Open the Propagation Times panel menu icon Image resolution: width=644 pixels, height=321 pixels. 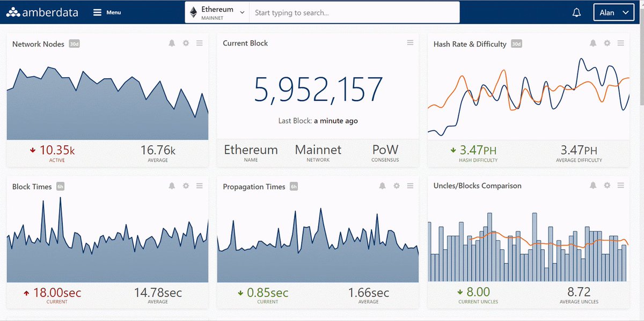click(x=410, y=186)
